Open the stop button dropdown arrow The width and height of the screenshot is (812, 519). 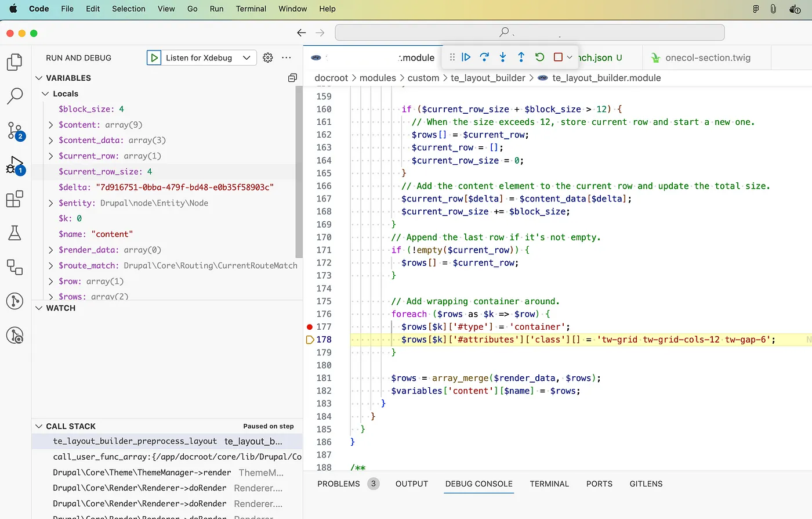[x=570, y=57]
